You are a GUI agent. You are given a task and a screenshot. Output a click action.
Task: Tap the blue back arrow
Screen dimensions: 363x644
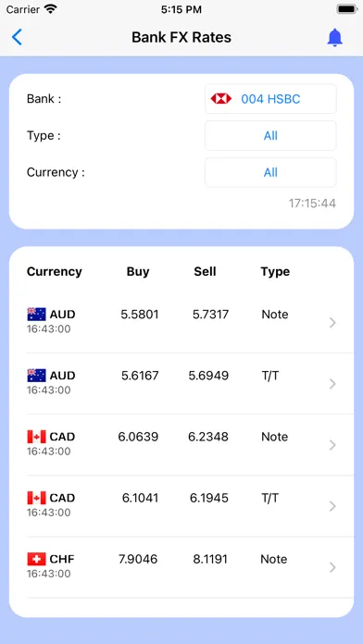point(17,37)
